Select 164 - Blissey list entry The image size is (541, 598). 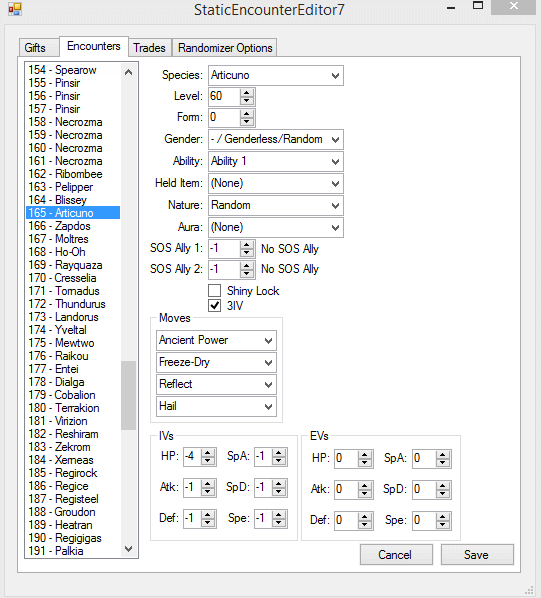(x=73, y=200)
